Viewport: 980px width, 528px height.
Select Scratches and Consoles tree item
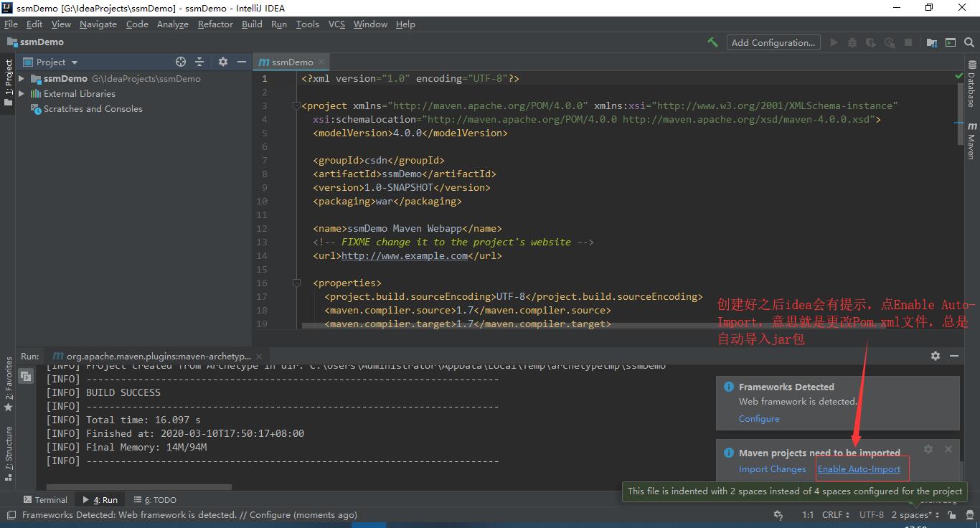86,108
